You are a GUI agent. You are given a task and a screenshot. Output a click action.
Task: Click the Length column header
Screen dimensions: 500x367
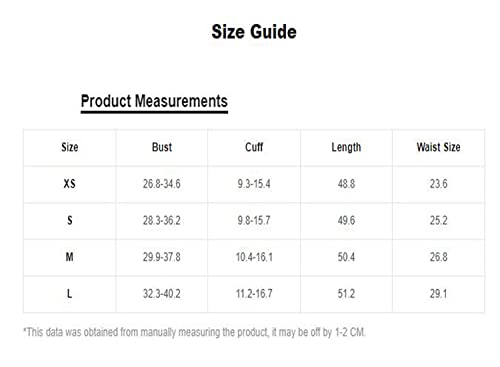pyautogui.click(x=346, y=147)
